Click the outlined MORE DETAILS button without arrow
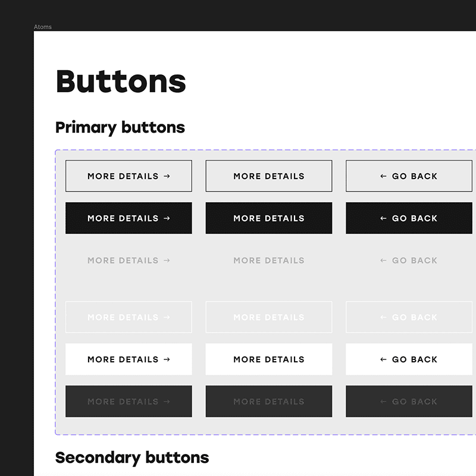 tap(268, 176)
